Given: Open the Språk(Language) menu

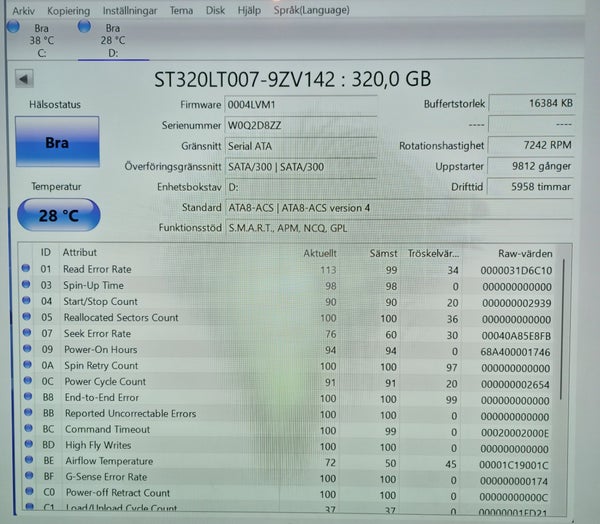Looking at the screenshot, I should [x=311, y=10].
